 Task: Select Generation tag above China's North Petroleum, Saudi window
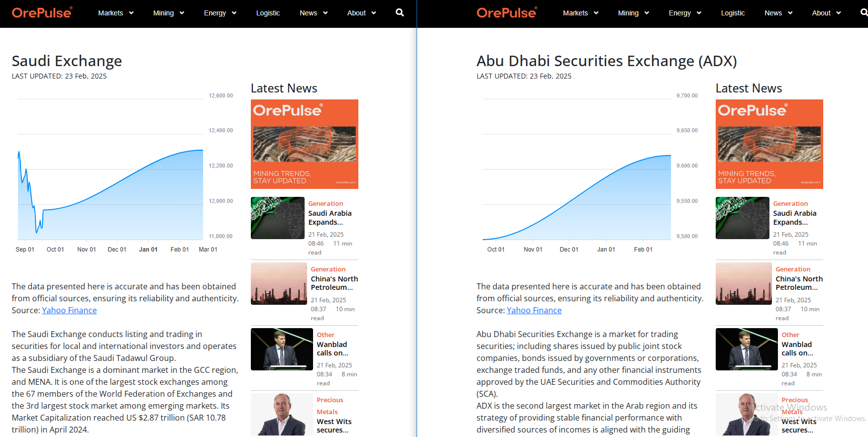(x=328, y=269)
